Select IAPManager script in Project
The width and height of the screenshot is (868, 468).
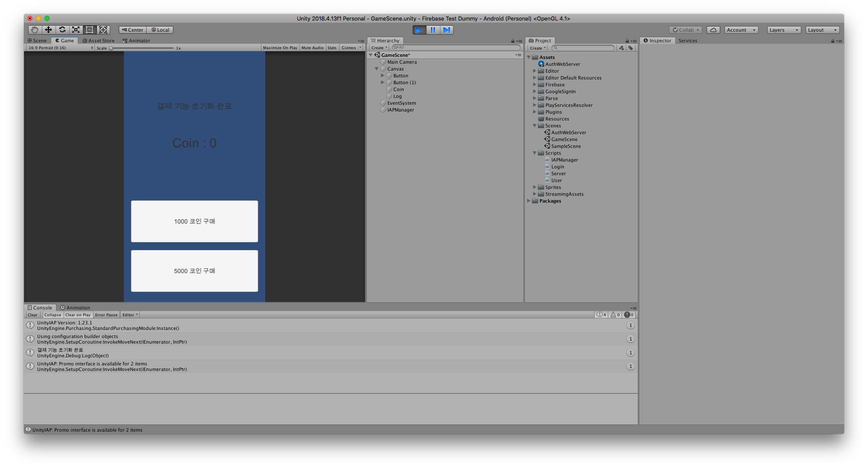[x=564, y=160]
